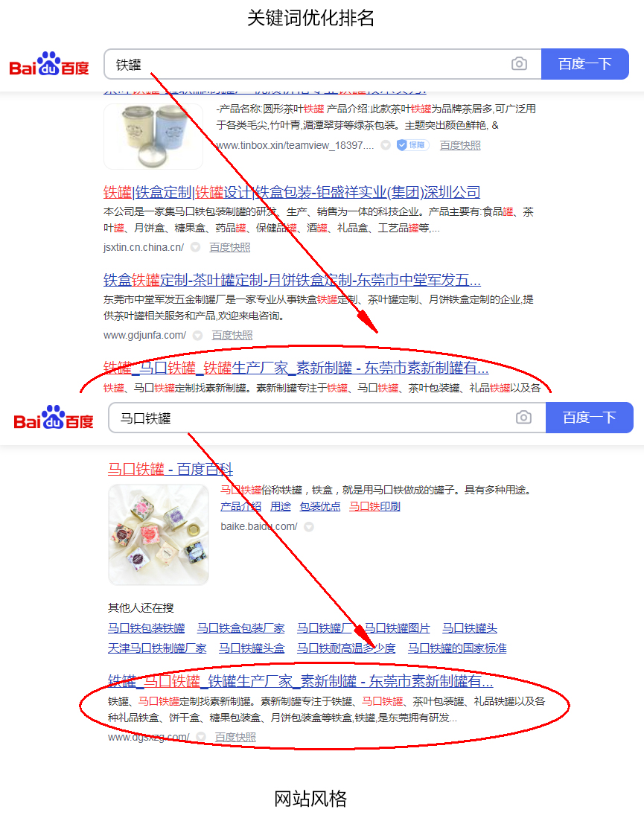Image resolution: width=644 pixels, height=827 pixels.
Task: Click the lower 百度一下 search button
Action: tap(589, 417)
